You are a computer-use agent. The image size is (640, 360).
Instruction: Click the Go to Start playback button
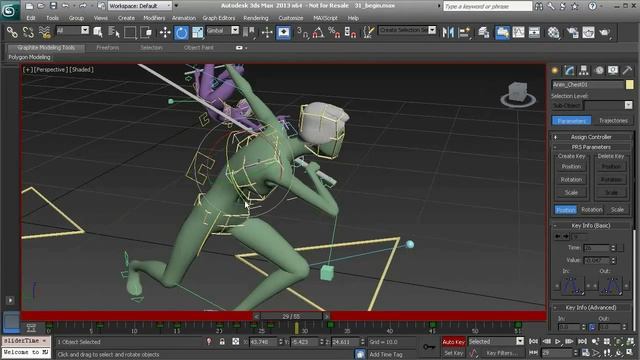[x=533, y=341]
